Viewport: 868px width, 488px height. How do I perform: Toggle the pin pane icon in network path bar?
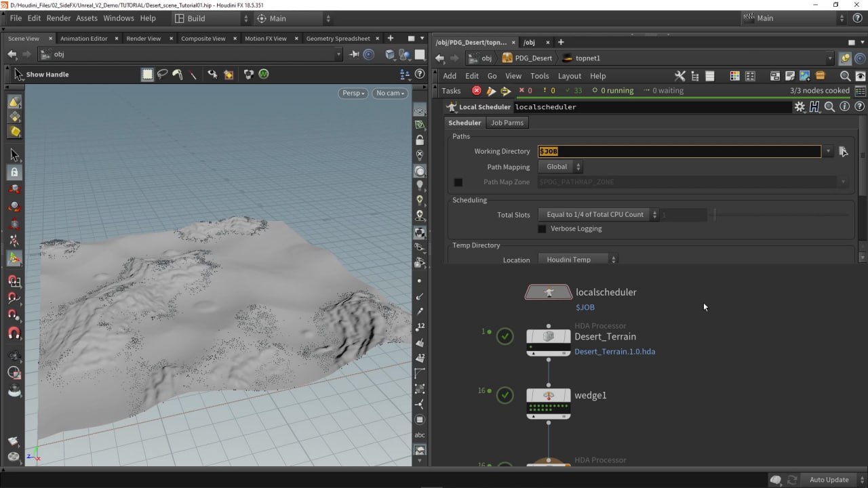click(x=846, y=58)
